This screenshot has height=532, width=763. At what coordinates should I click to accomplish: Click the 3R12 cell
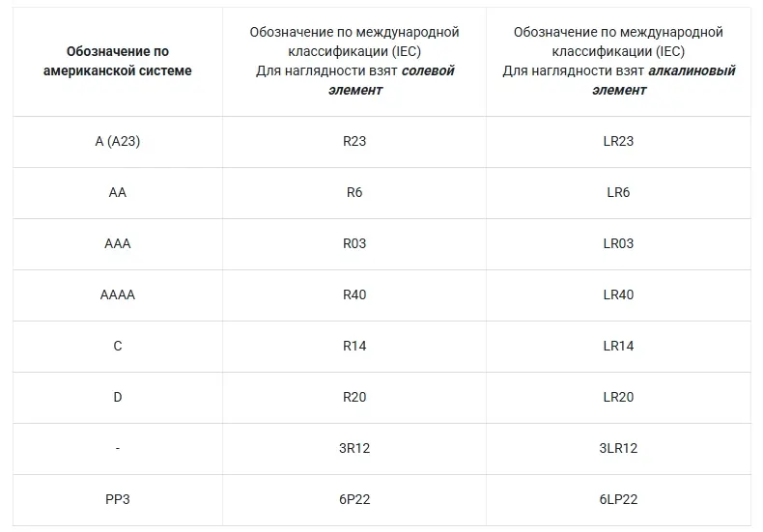(x=354, y=448)
